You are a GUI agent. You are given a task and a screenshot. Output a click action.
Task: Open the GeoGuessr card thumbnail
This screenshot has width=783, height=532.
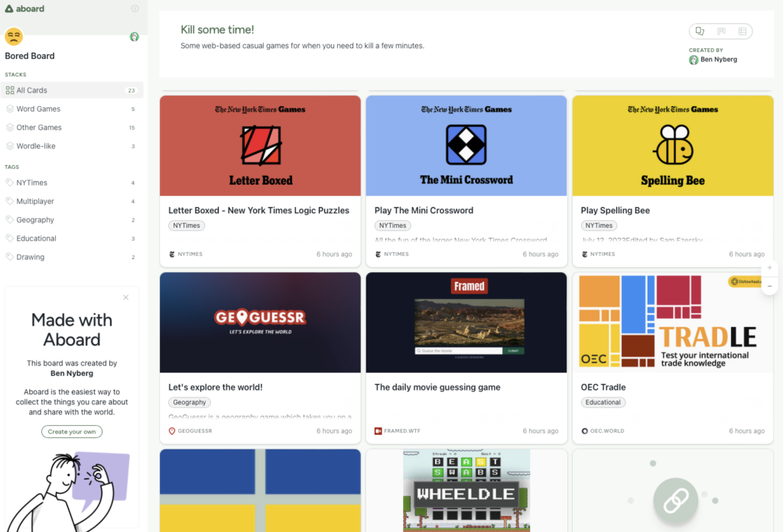coord(260,323)
